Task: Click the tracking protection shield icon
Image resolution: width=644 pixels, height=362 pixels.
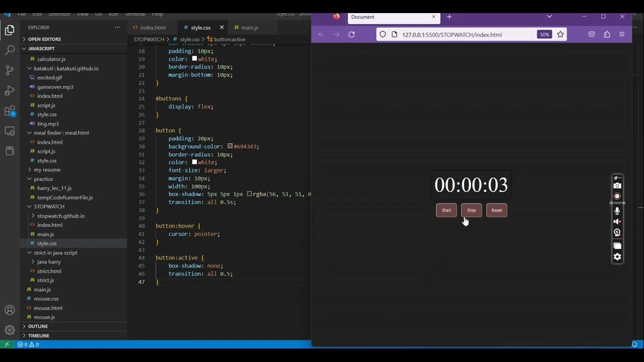Action: 383,34
